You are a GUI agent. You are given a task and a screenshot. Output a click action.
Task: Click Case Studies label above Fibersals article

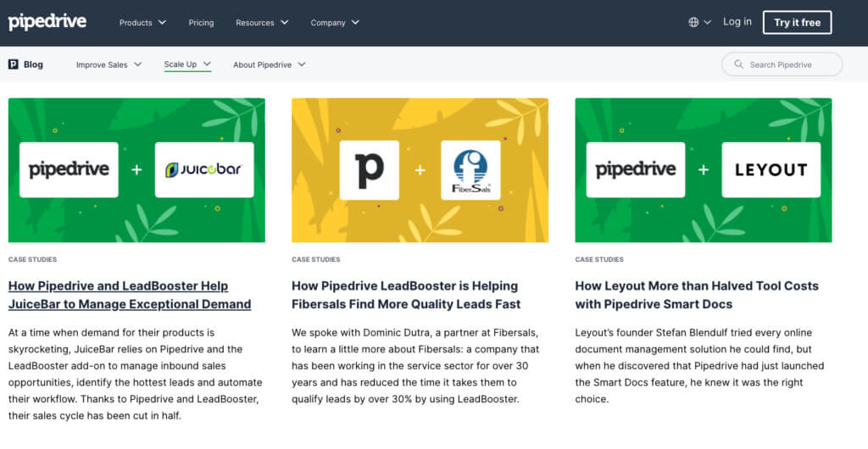tap(316, 259)
